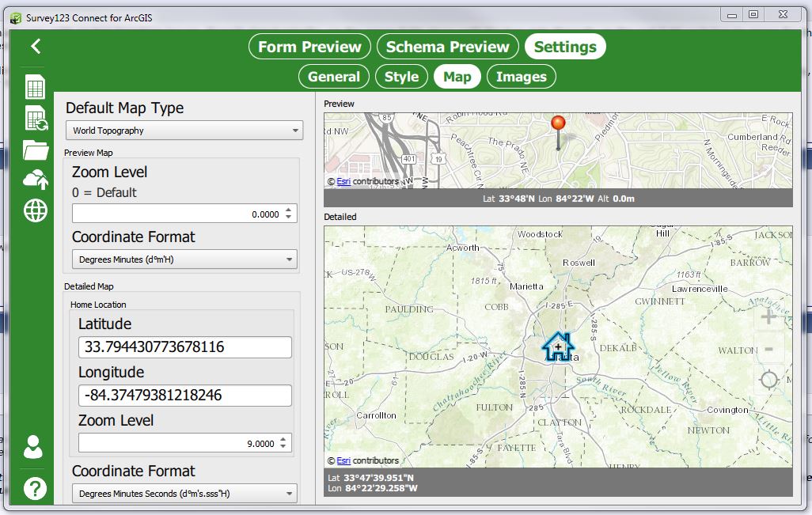Maximize the Survey123 Connect window
812x515 pixels.
[753, 14]
